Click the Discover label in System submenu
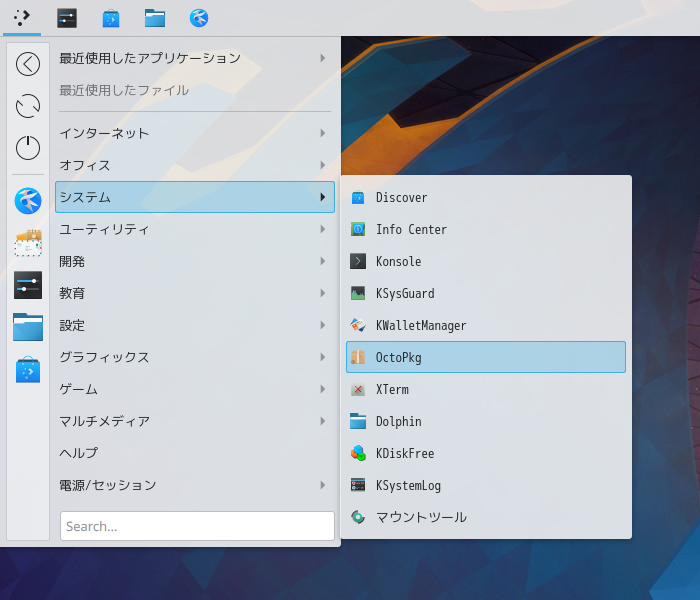The image size is (700, 600). (x=401, y=197)
